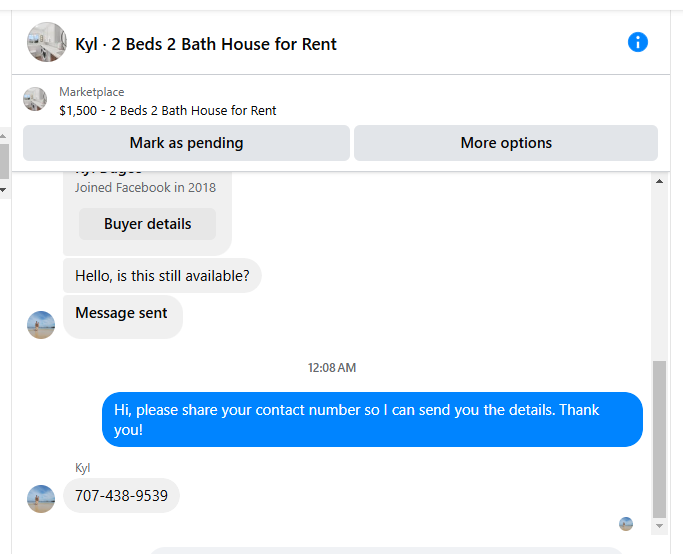
Task: Click the chat scrollbar down arrow
Action: click(659, 526)
